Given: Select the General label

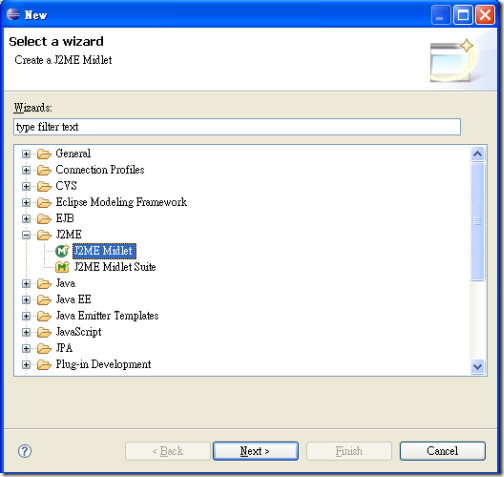Looking at the screenshot, I should 73,154.
